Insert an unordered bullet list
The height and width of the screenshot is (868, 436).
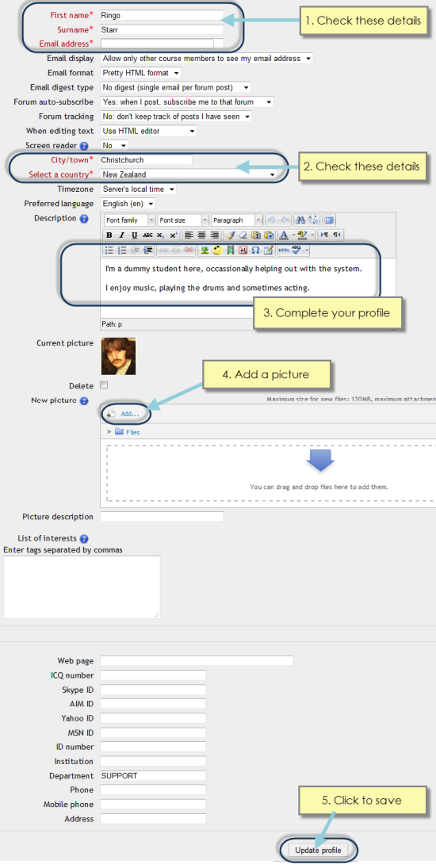click(x=109, y=250)
